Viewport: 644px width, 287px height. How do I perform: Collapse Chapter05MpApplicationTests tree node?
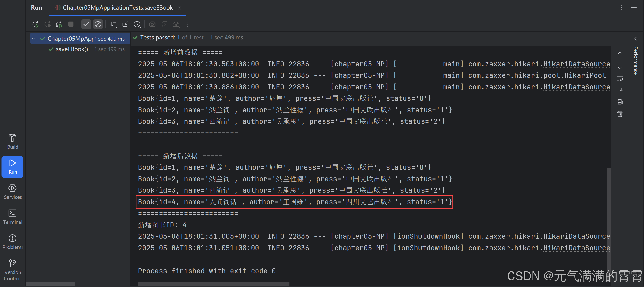pyautogui.click(x=33, y=39)
